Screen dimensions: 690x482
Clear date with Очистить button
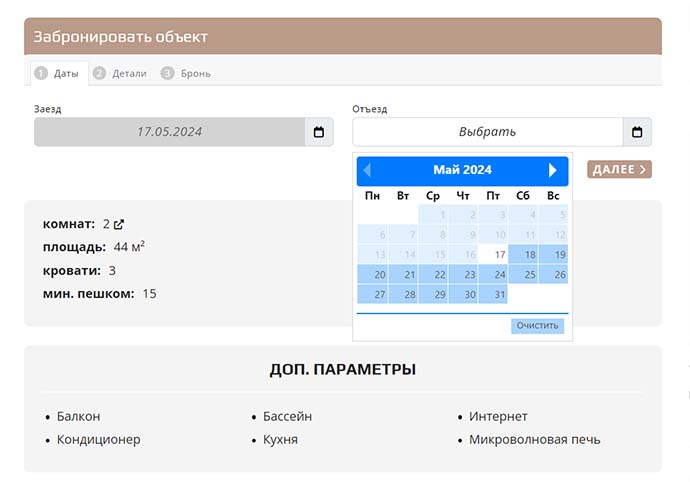coord(539,326)
